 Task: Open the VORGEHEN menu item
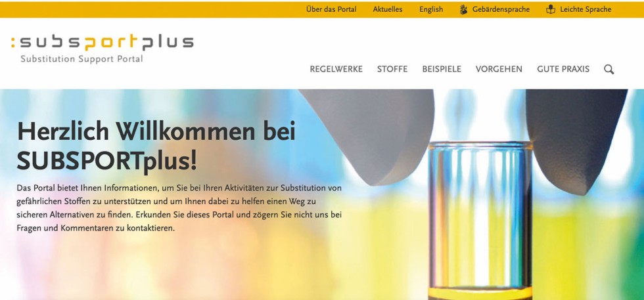point(499,70)
